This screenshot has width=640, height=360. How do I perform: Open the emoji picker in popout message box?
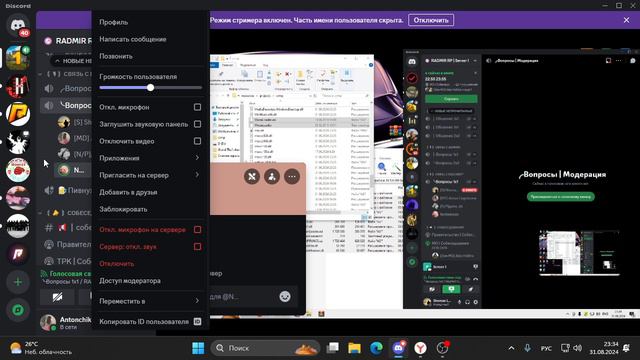tap(285, 296)
